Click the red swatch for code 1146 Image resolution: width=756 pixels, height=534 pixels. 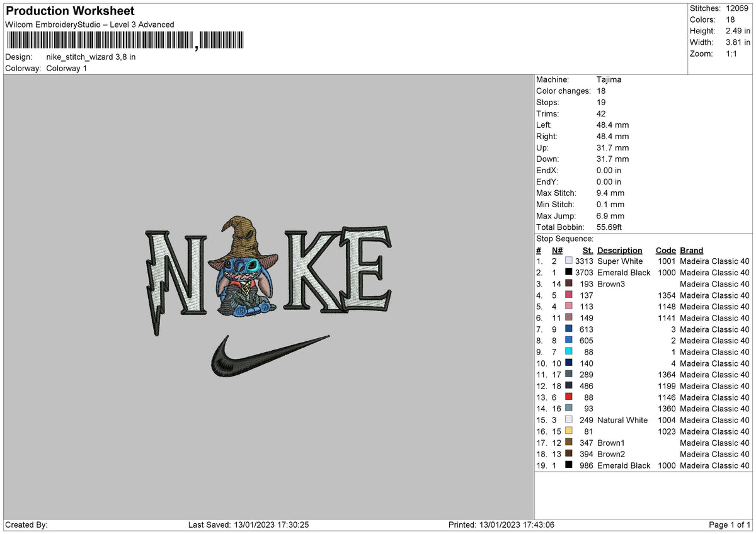[569, 397]
